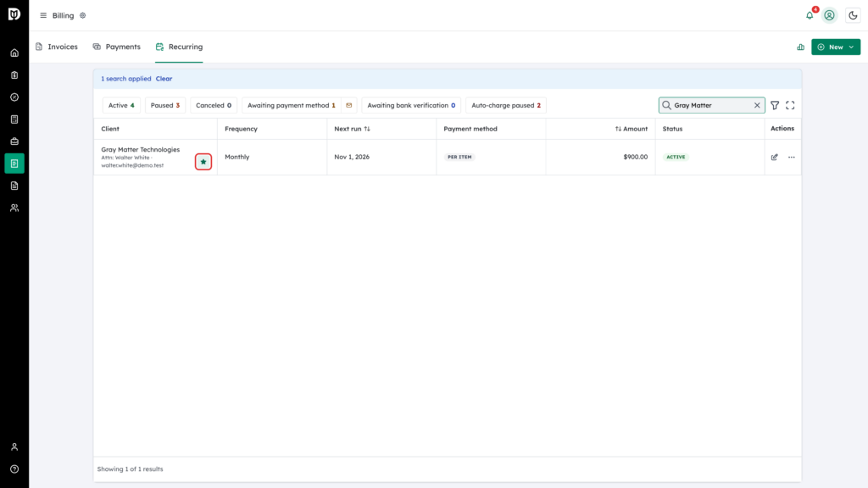Screen dimensions: 868x488
Task: Filter by Awaiting bank verification chip
Action: click(411, 105)
